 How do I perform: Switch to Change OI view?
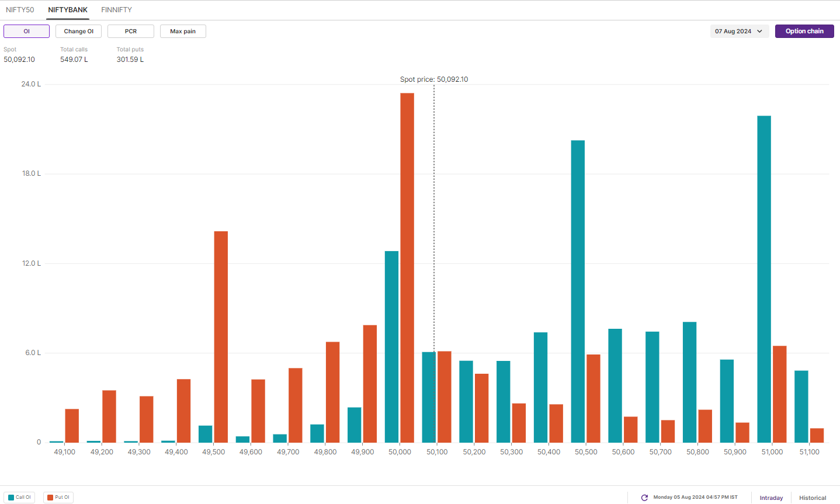(x=78, y=32)
